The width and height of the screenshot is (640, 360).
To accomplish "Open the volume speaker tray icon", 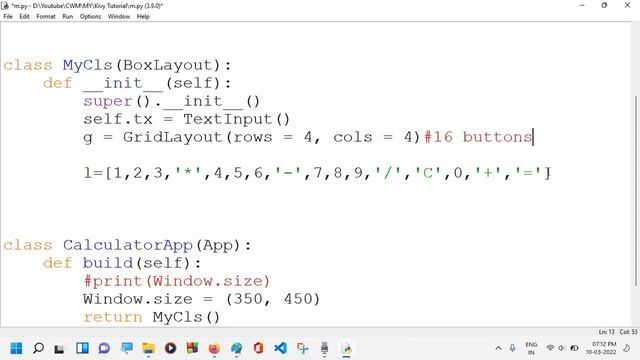I will click(x=562, y=348).
